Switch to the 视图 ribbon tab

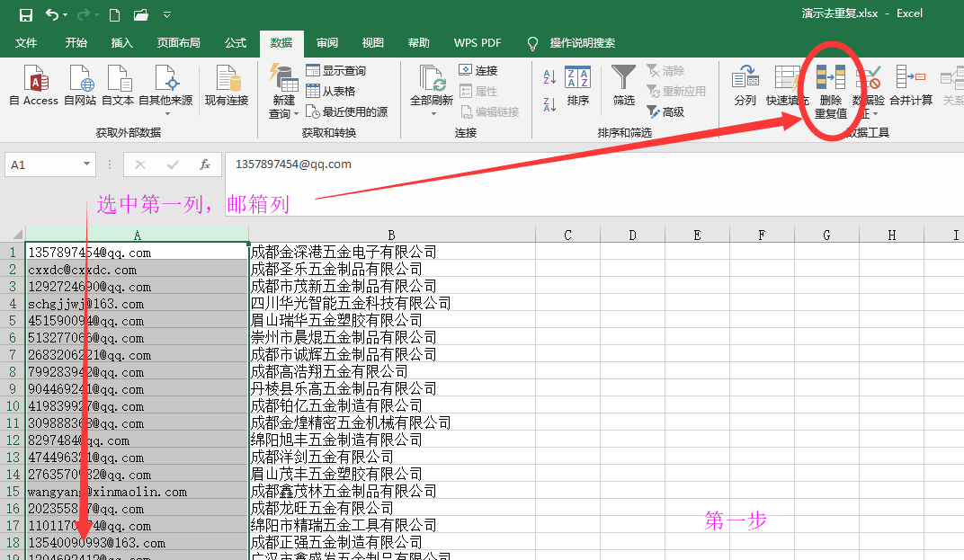(x=372, y=43)
